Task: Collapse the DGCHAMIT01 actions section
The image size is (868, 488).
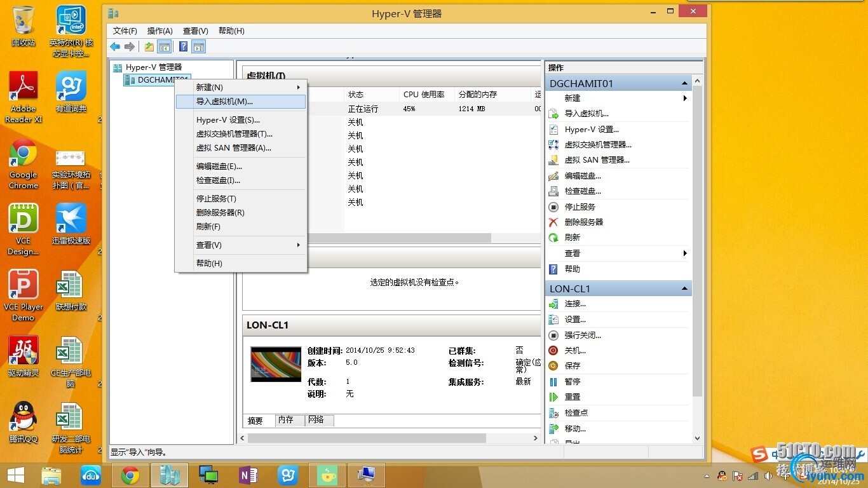Action: [x=685, y=83]
